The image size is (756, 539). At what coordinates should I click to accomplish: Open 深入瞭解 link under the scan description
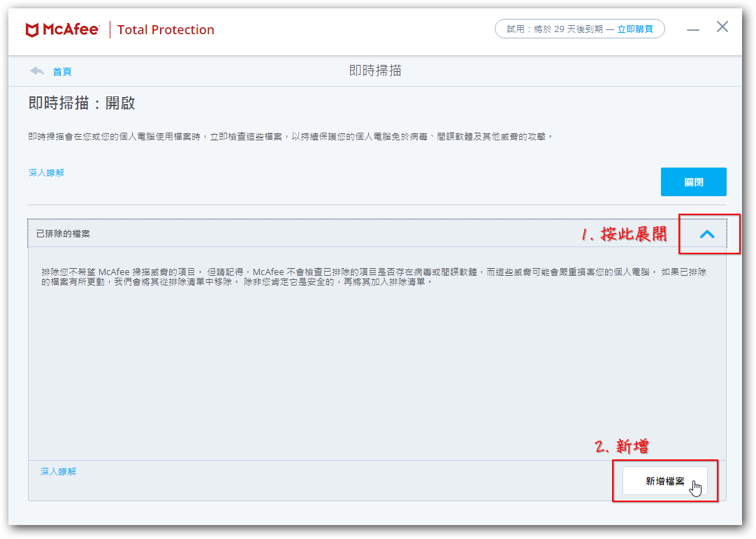tap(46, 172)
